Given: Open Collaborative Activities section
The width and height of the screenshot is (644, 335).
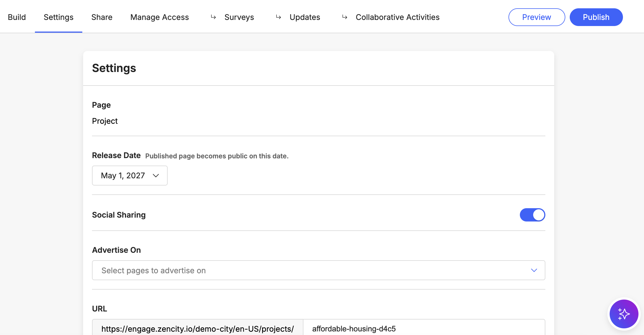Looking at the screenshot, I should click(397, 17).
